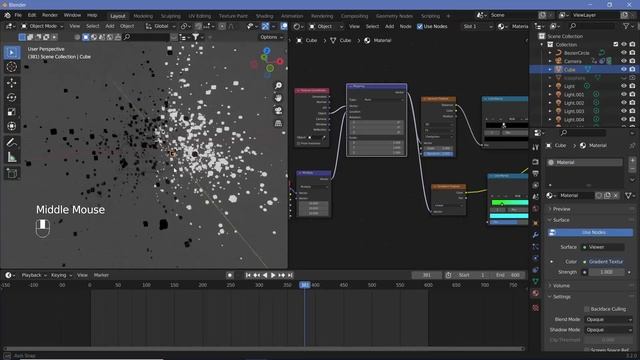Screen dimensions: 640x360
Task: Open the Modifier wrench properties tab
Action: coord(536,235)
